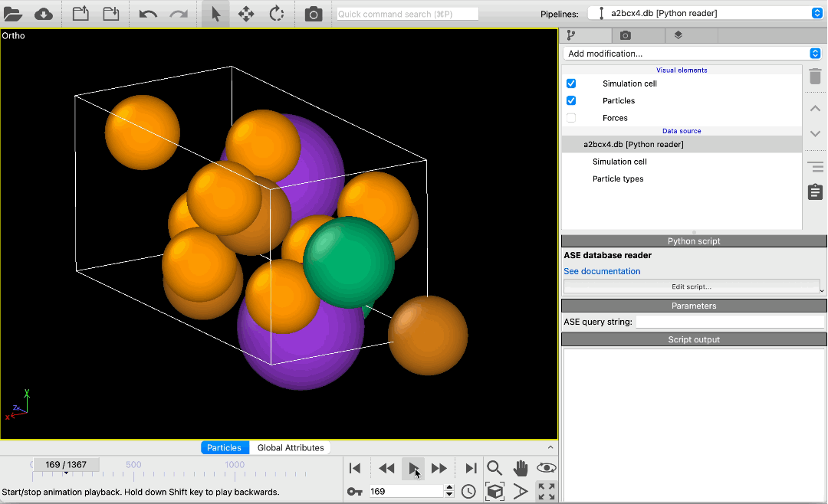This screenshot has width=828, height=504.
Task: Click the zoom magnifier viewport tool
Action: (495, 468)
